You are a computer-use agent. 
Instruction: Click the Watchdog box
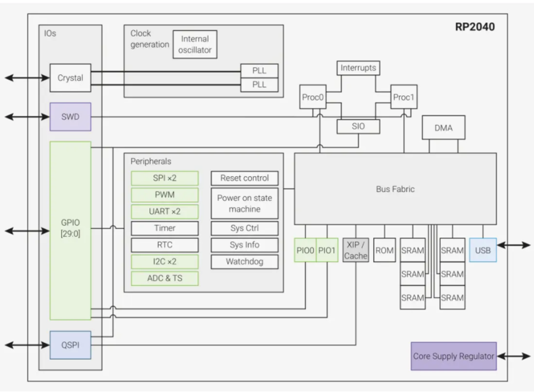[245, 261]
